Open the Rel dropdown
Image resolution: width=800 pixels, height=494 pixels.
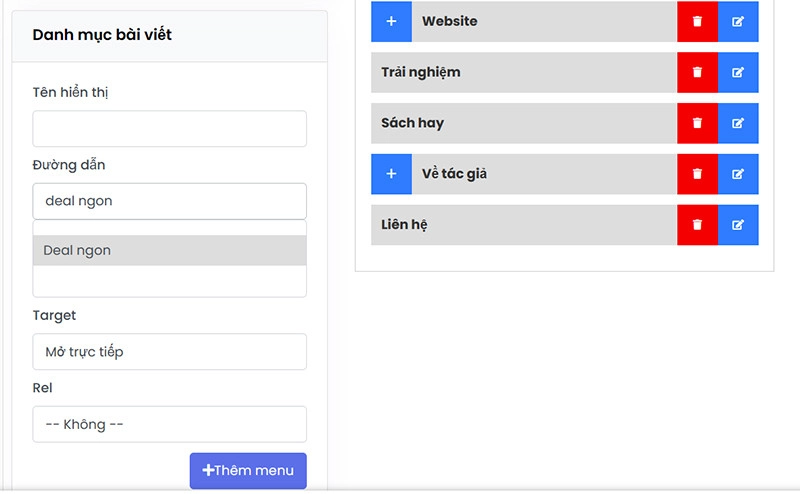(x=169, y=424)
